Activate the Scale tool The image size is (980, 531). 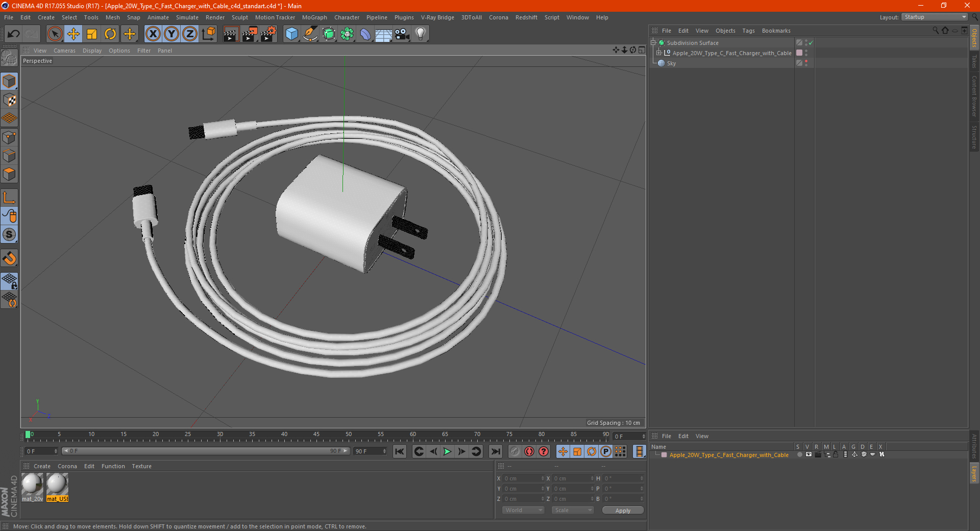[92, 34]
